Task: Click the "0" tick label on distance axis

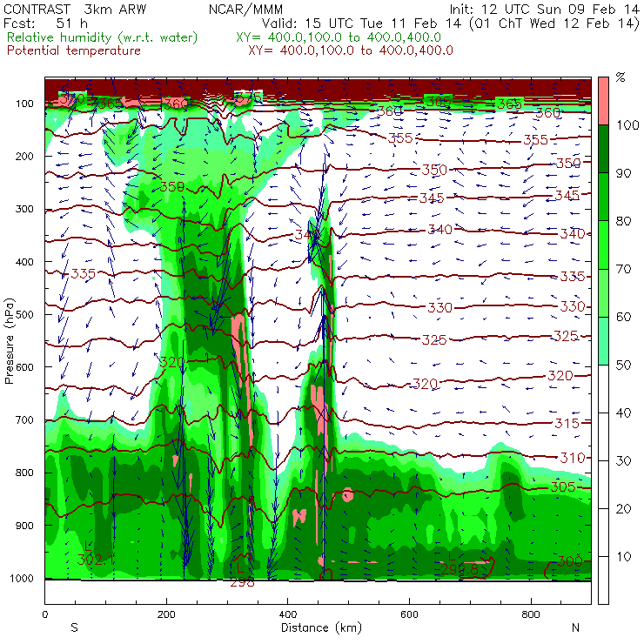Action: [x=44, y=614]
